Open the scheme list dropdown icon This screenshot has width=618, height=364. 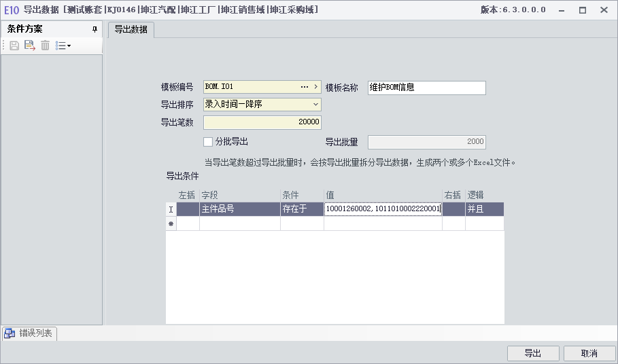(63, 45)
